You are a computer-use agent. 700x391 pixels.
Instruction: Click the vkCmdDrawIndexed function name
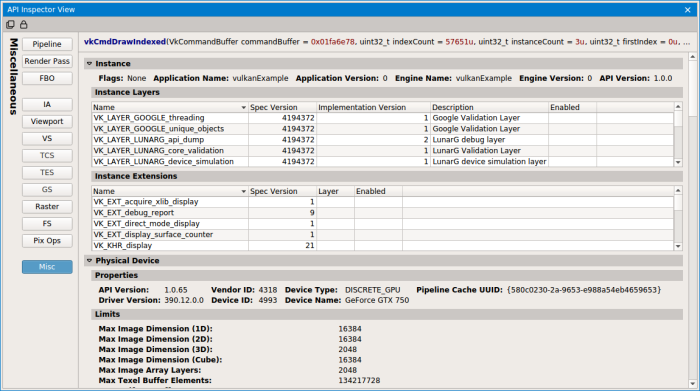coord(125,42)
